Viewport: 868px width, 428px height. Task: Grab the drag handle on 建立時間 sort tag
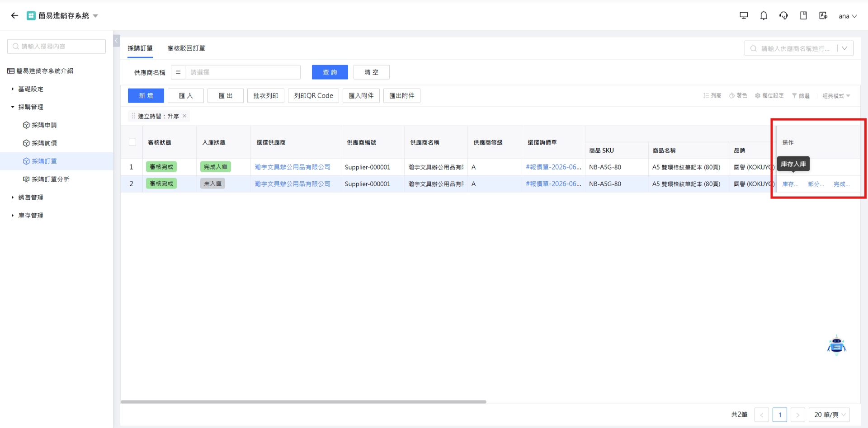click(x=133, y=116)
